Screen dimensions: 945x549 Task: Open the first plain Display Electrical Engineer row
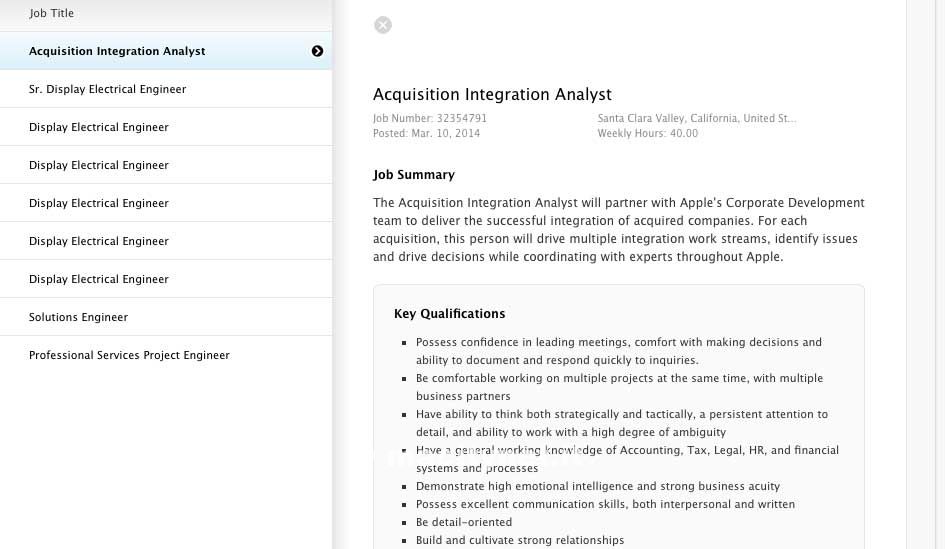(99, 127)
